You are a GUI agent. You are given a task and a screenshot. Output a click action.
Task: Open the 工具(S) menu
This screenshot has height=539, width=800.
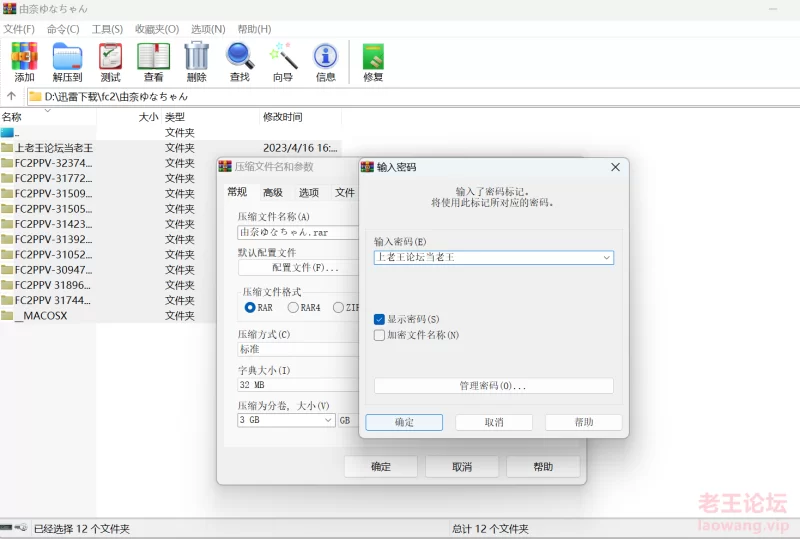point(107,29)
